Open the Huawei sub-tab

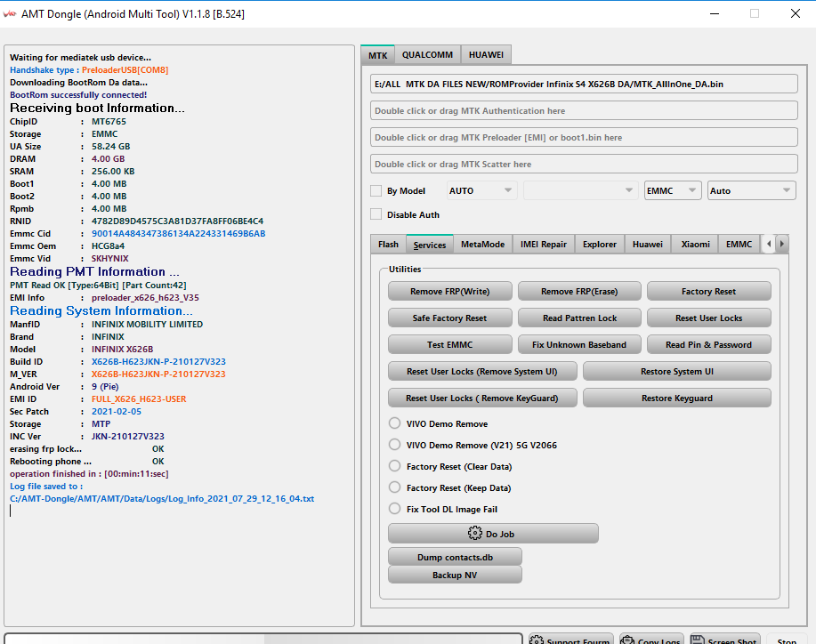[648, 244]
